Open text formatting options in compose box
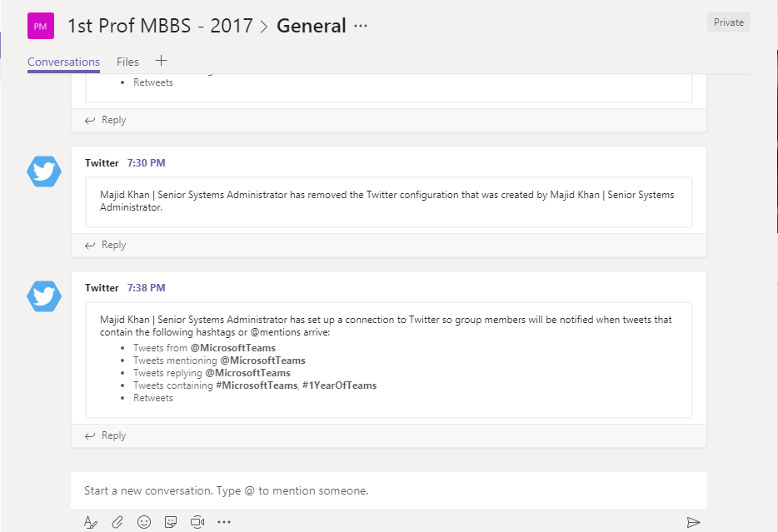 tap(90, 522)
